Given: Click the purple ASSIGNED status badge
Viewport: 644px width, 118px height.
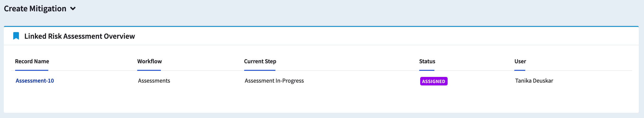Looking at the screenshot, I should coord(434,81).
